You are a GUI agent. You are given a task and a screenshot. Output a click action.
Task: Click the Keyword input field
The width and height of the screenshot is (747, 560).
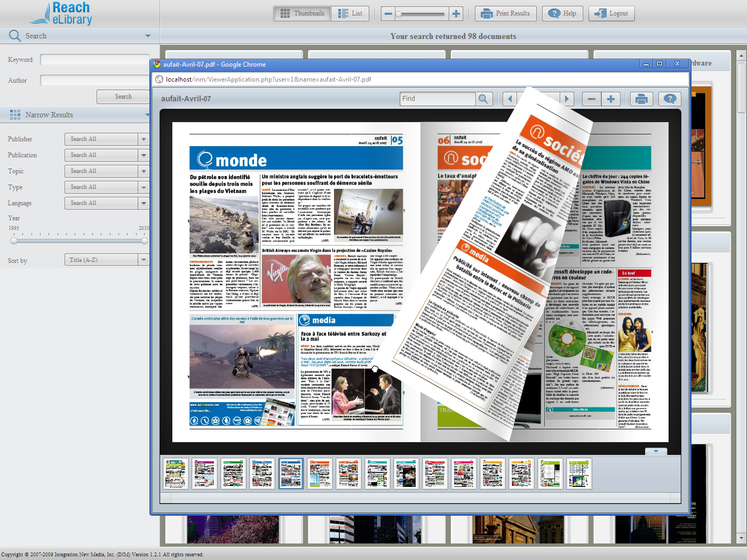tap(94, 60)
